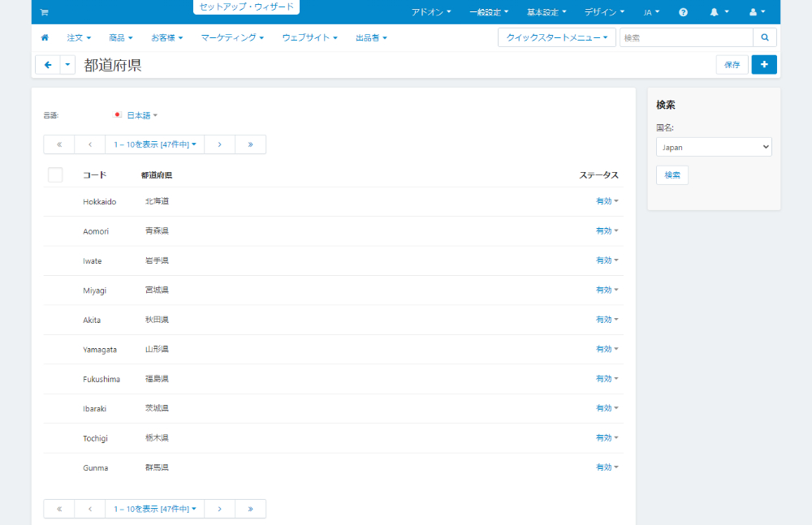
Task: Open the Japan country select box
Action: coord(714,147)
